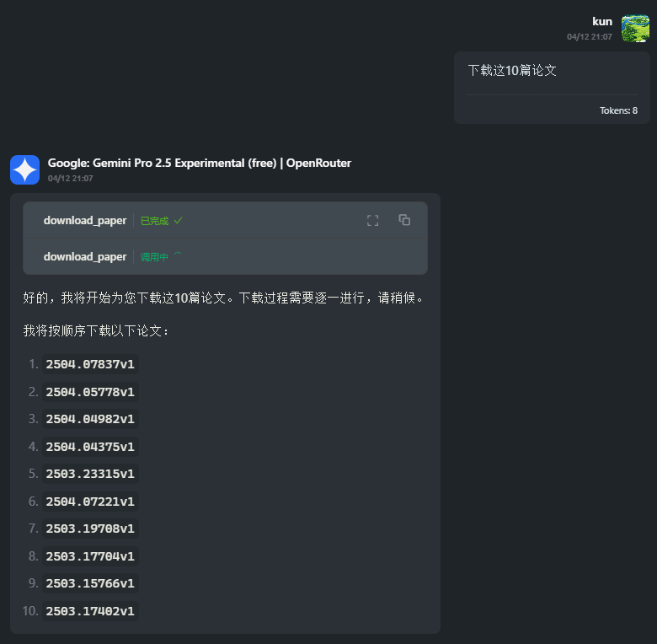The width and height of the screenshot is (657, 644).
Task: Click paper ID 2503.19708v1
Action: coord(90,529)
